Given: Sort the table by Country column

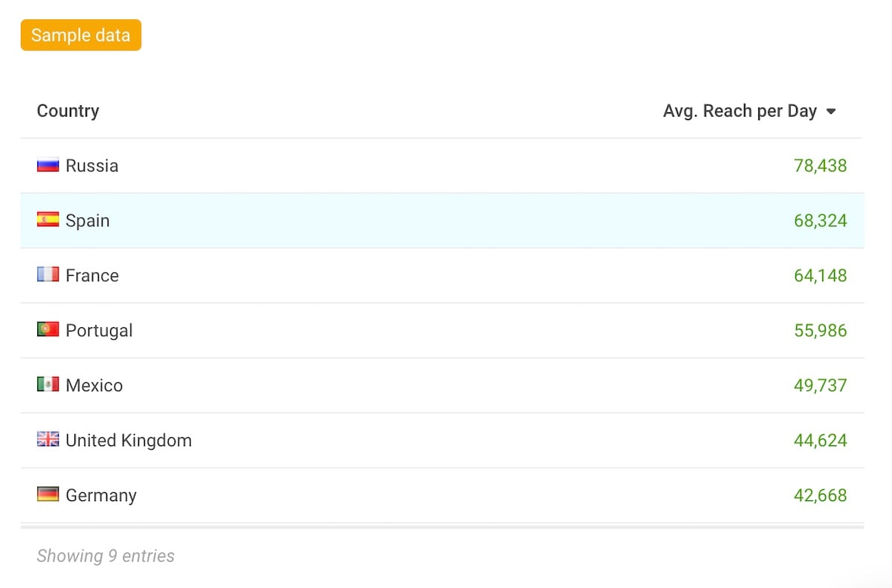Looking at the screenshot, I should tap(68, 112).
